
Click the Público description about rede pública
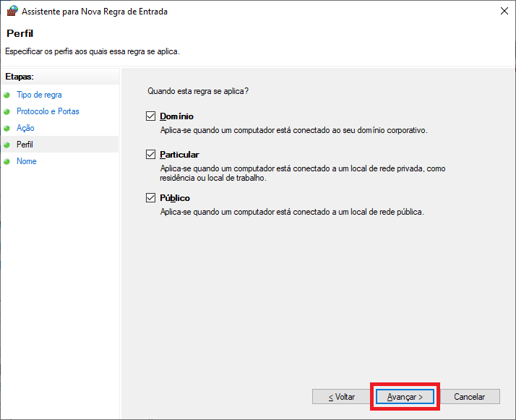[292, 212]
